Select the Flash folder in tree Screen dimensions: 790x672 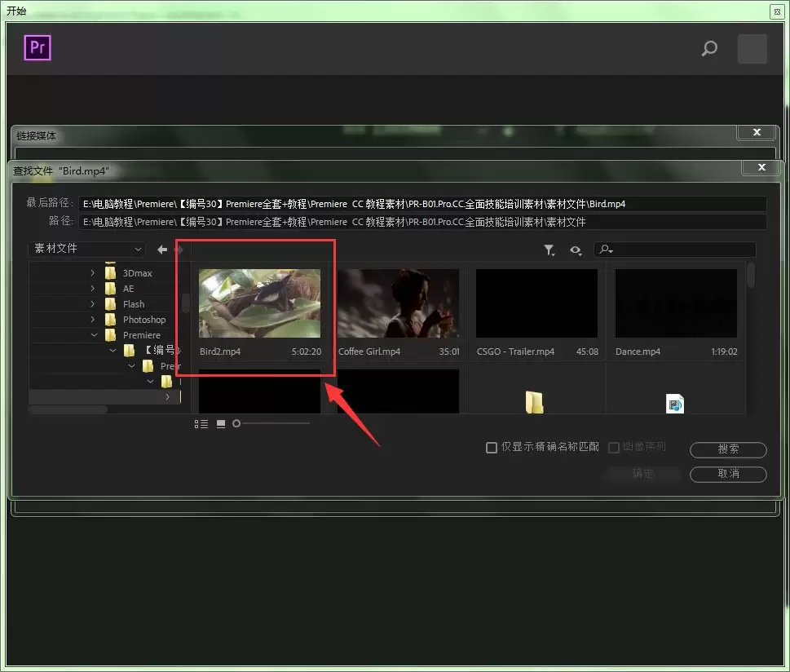coord(134,304)
